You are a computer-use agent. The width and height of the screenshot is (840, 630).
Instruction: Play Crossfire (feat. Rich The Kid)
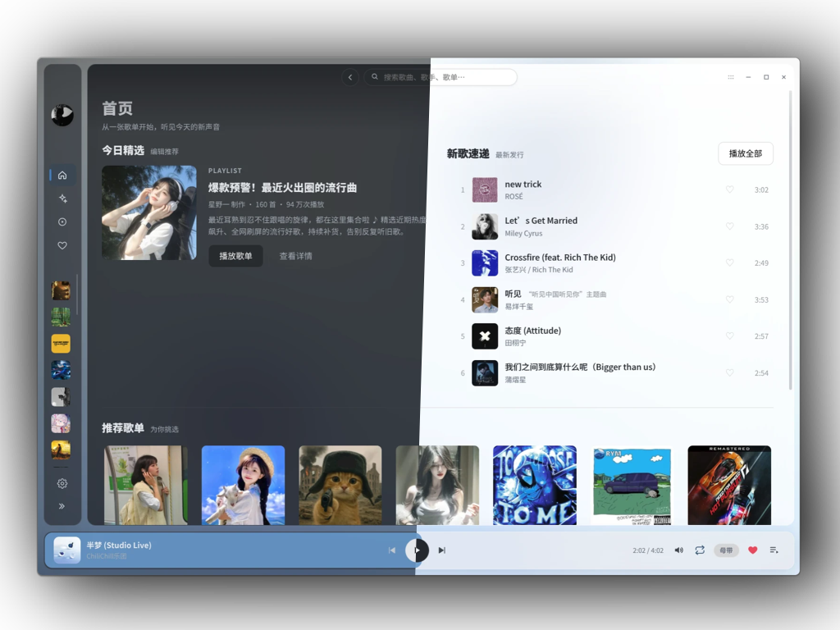[x=560, y=257]
